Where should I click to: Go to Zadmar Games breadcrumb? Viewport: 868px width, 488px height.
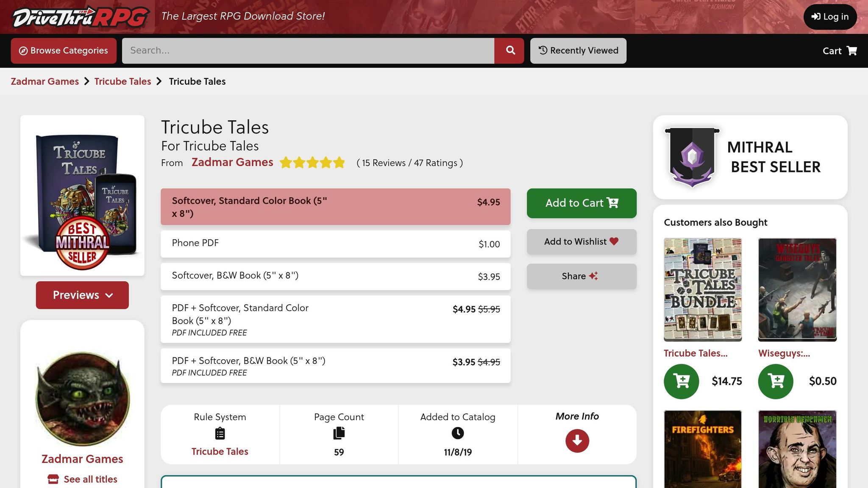click(45, 81)
